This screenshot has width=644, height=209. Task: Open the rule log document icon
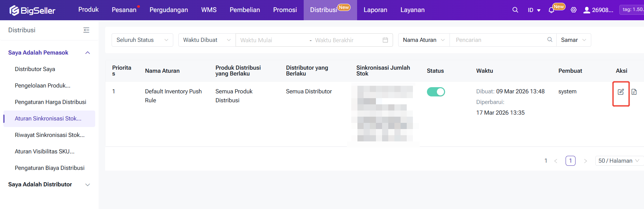pyautogui.click(x=634, y=92)
